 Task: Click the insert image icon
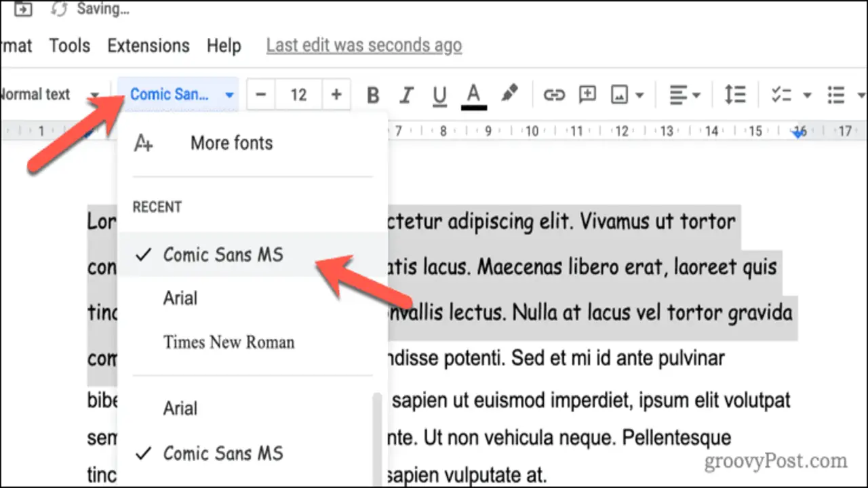click(620, 95)
